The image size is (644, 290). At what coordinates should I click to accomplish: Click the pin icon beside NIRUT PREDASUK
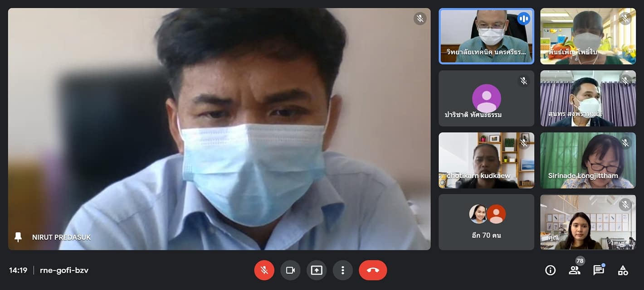(18, 237)
